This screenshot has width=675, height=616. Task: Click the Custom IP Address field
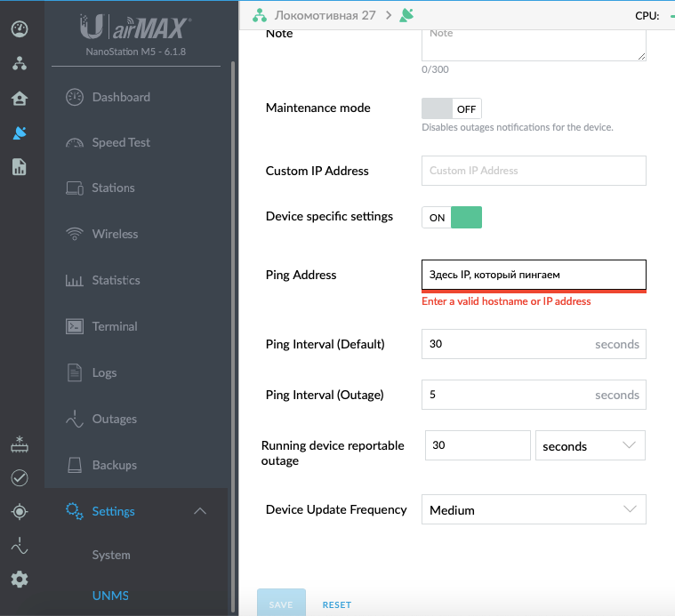pyautogui.click(x=534, y=171)
